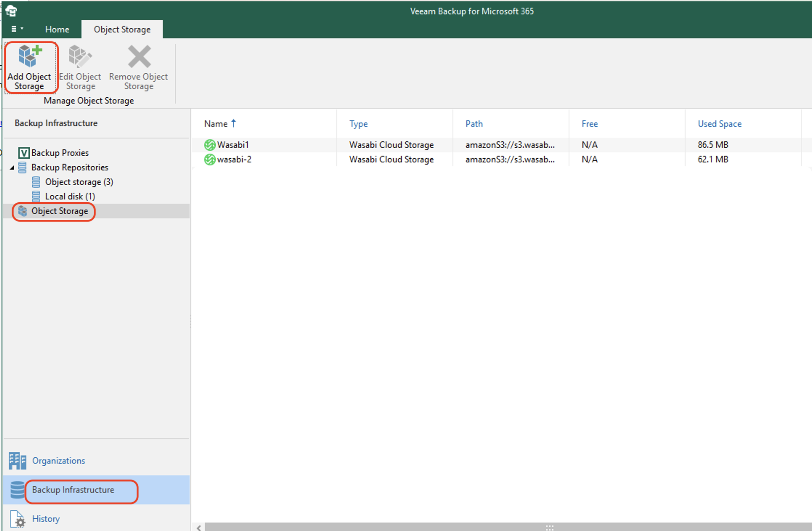The width and height of the screenshot is (812, 531).
Task: Click the Organizations buildings icon
Action: (x=17, y=461)
